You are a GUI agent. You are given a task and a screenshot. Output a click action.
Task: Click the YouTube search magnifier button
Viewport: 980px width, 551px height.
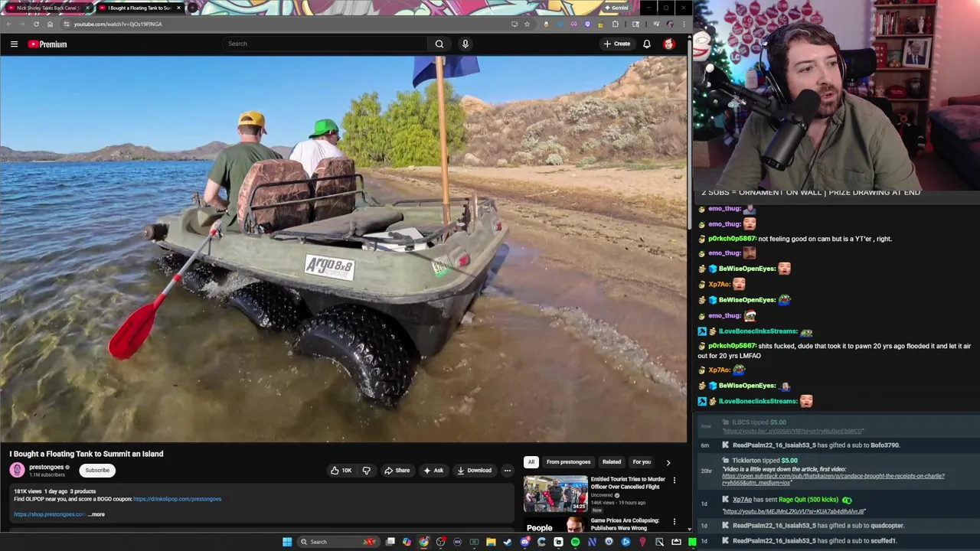pos(439,44)
